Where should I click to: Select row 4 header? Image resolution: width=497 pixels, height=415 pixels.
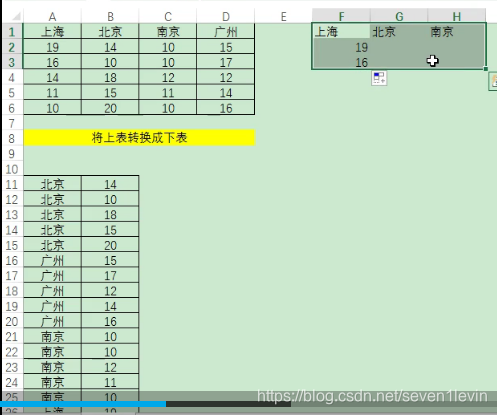(12, 78)
